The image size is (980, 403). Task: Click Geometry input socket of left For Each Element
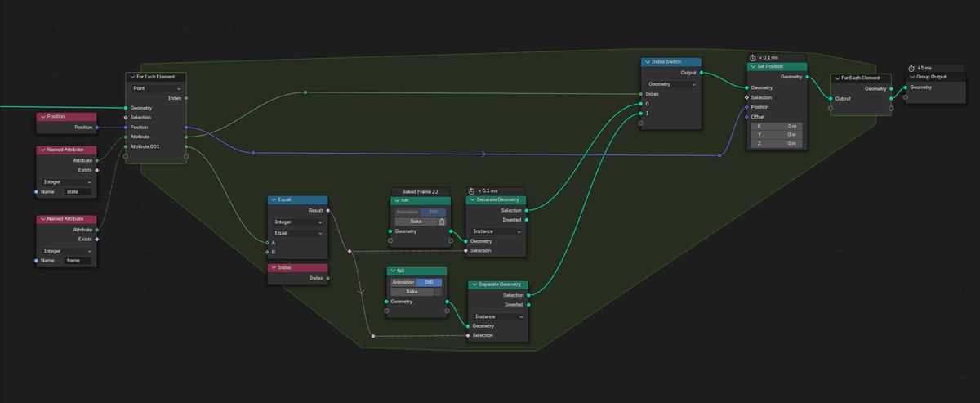tap(126, 108)
